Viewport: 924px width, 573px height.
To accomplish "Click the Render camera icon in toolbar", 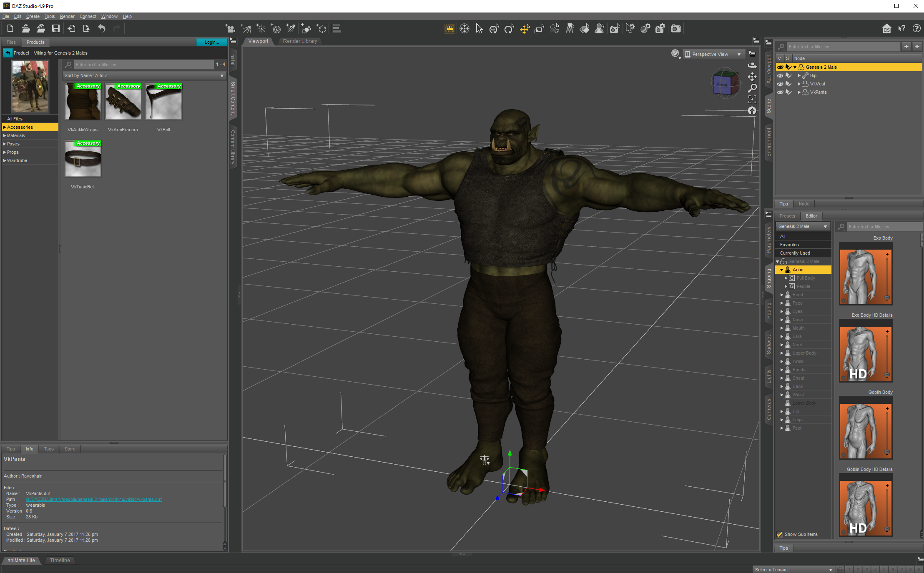I will (675, 28).
